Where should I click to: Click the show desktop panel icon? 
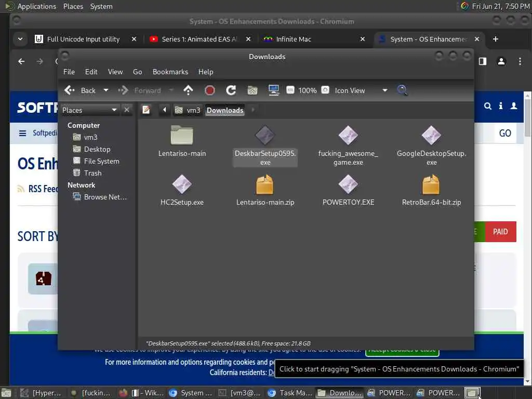pos(6,393)
